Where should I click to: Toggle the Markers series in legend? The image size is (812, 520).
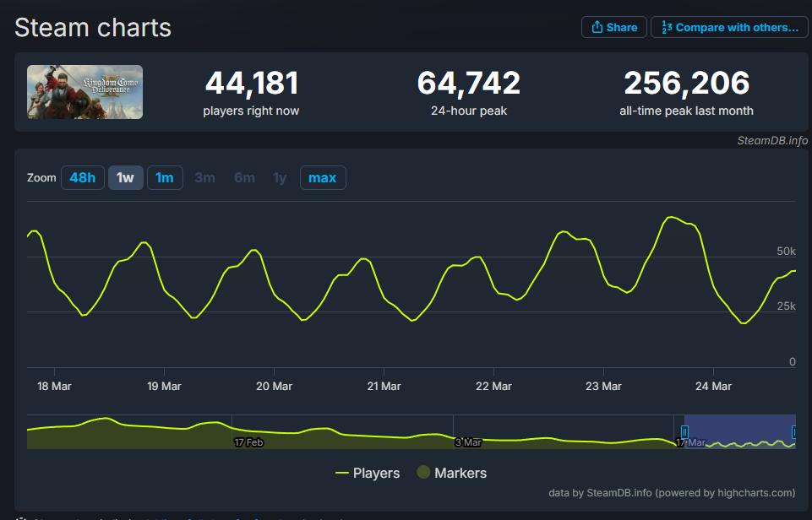coord(452,473)
